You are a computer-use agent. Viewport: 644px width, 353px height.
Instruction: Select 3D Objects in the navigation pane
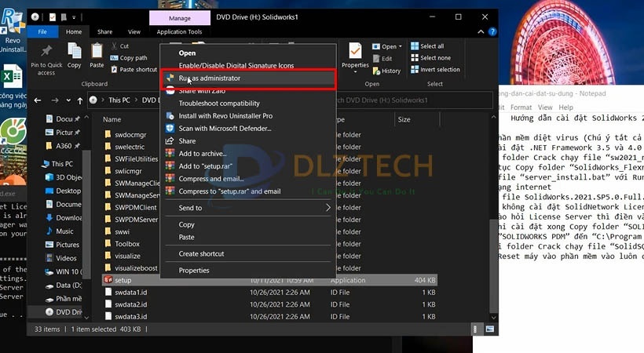click(x=64, y=177)
